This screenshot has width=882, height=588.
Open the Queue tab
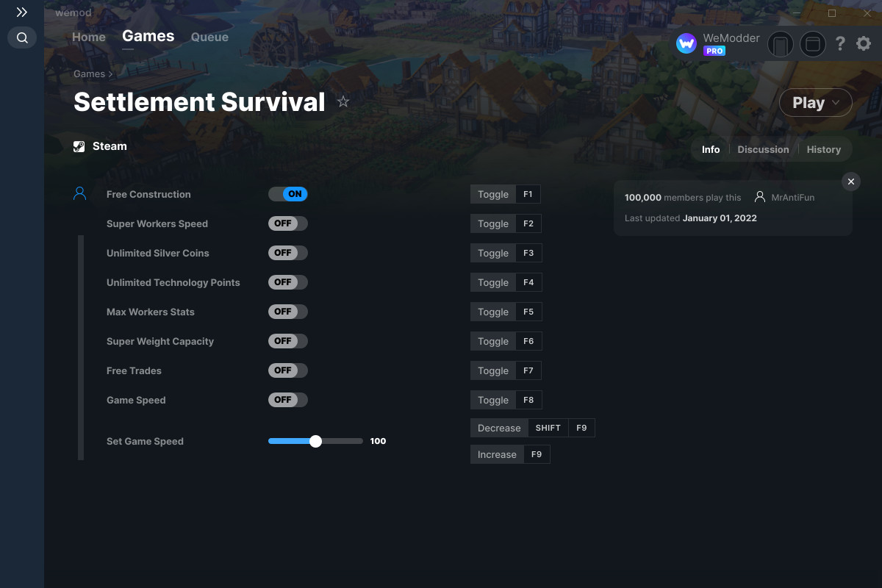click(x=209, y=37)
